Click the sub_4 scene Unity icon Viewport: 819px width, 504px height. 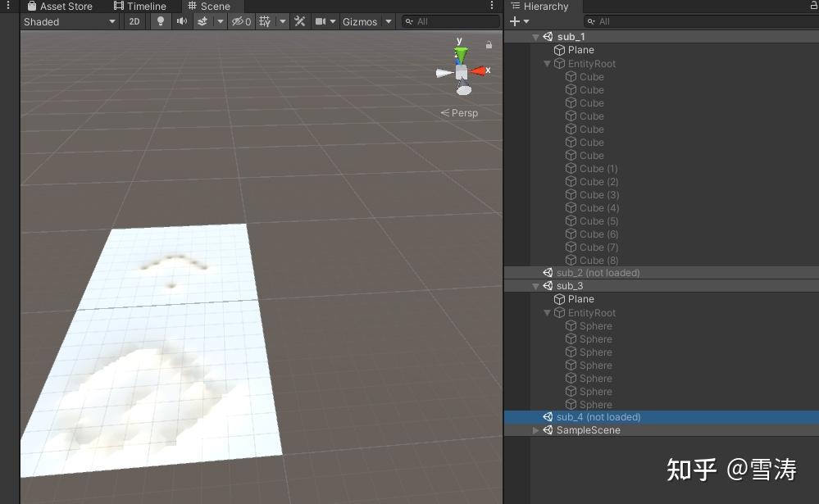548,417
